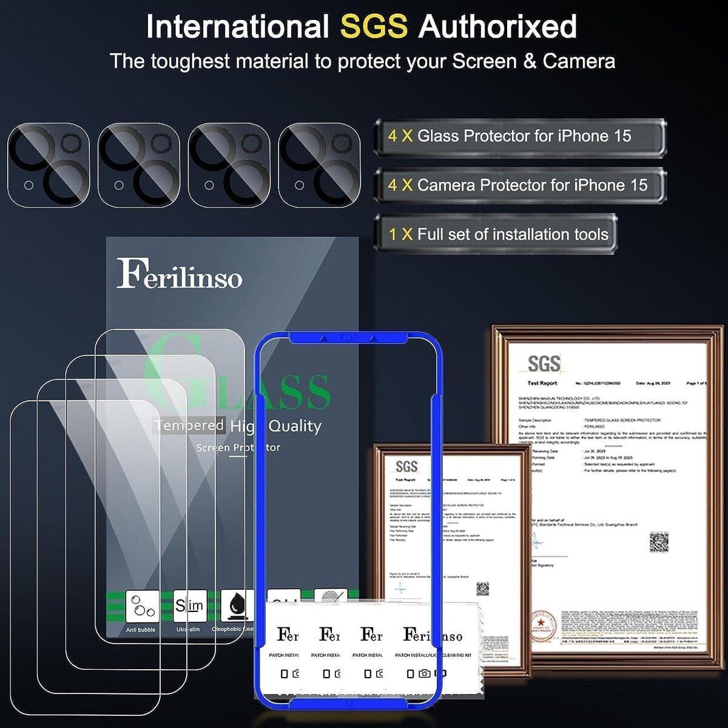This screenshot has width=728, height=728.
Task: Click the Ultra-slim 'Slim' icon
Action: pos(189,605)
